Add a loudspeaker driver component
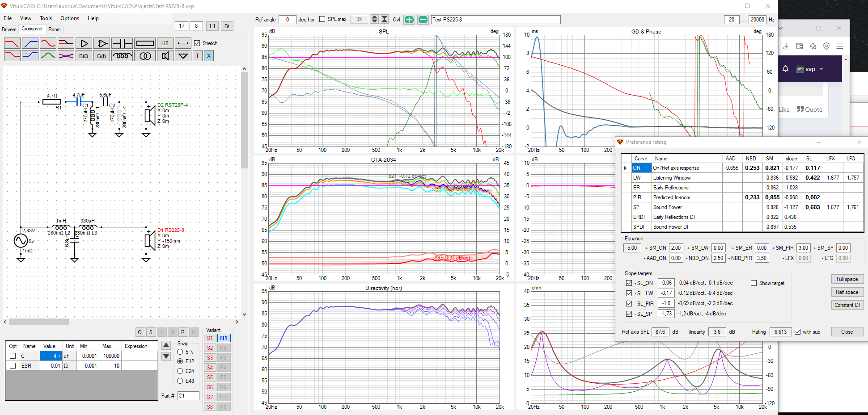Screen dimensions: 868x415 tap(165, 56)
